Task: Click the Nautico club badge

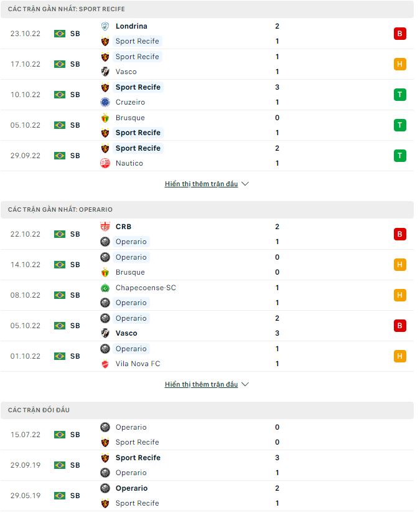Action: tap(105, 163)
